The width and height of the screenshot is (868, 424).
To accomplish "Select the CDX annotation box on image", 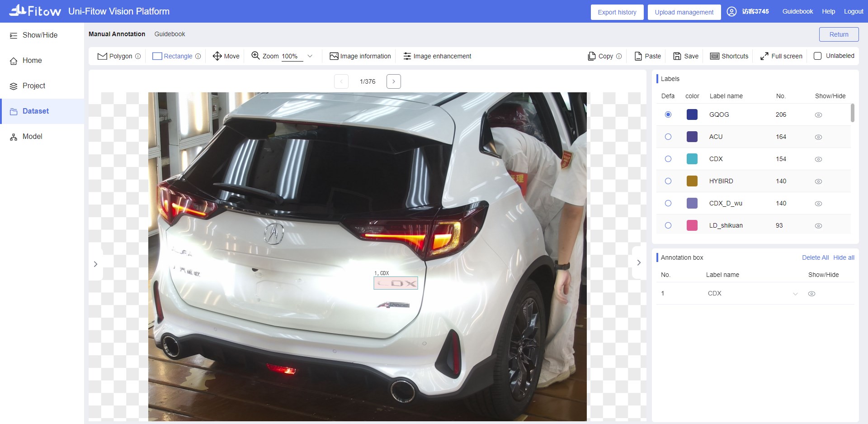I will click(x=396, y=283).
